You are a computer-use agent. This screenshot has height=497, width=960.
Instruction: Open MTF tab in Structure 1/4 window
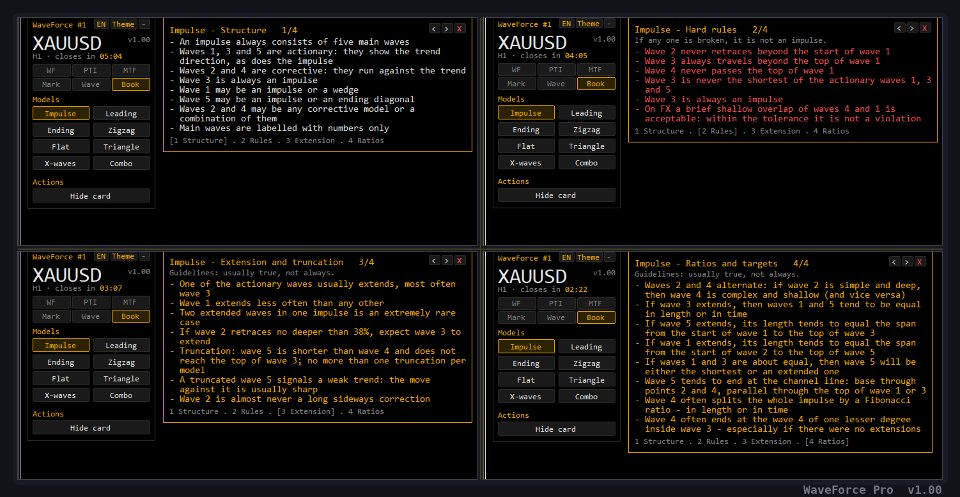click(x=130, y=70)
